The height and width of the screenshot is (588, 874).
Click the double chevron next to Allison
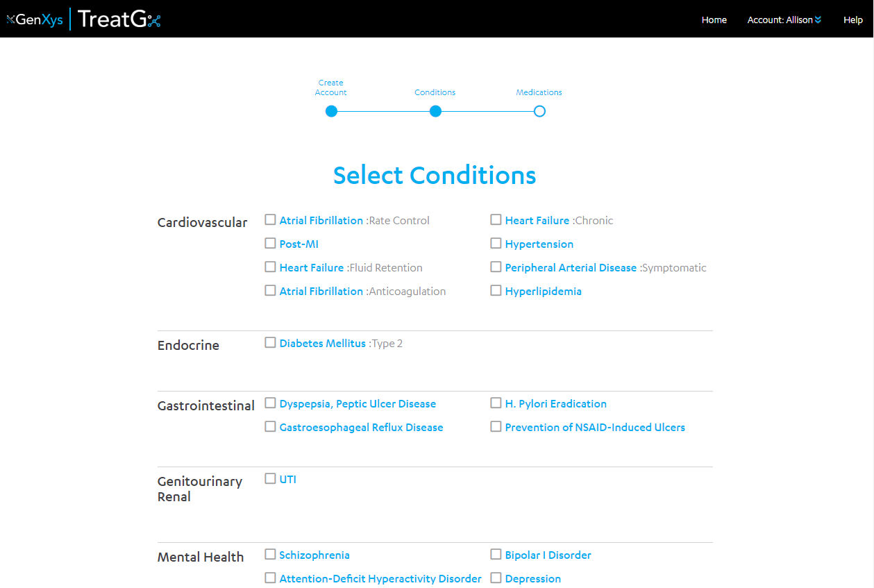[x=818, y=20]
